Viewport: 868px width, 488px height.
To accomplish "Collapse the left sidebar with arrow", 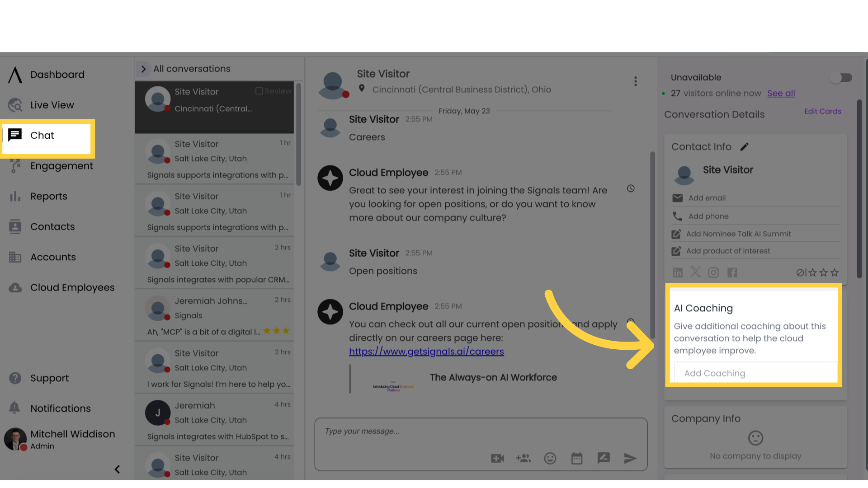I will coord(117,469).
